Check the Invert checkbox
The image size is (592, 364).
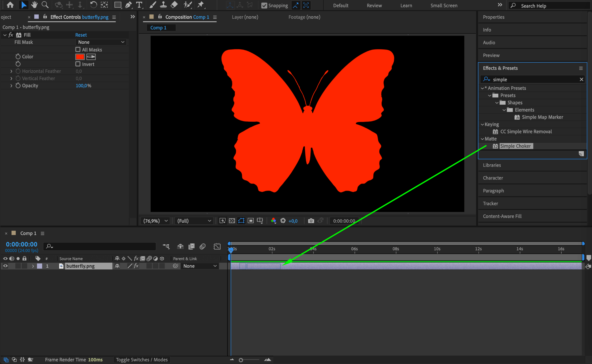coord(78,64)
